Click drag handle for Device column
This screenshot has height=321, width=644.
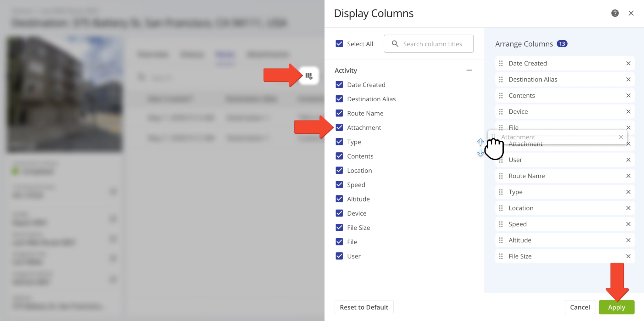click(x=501, y=112)
